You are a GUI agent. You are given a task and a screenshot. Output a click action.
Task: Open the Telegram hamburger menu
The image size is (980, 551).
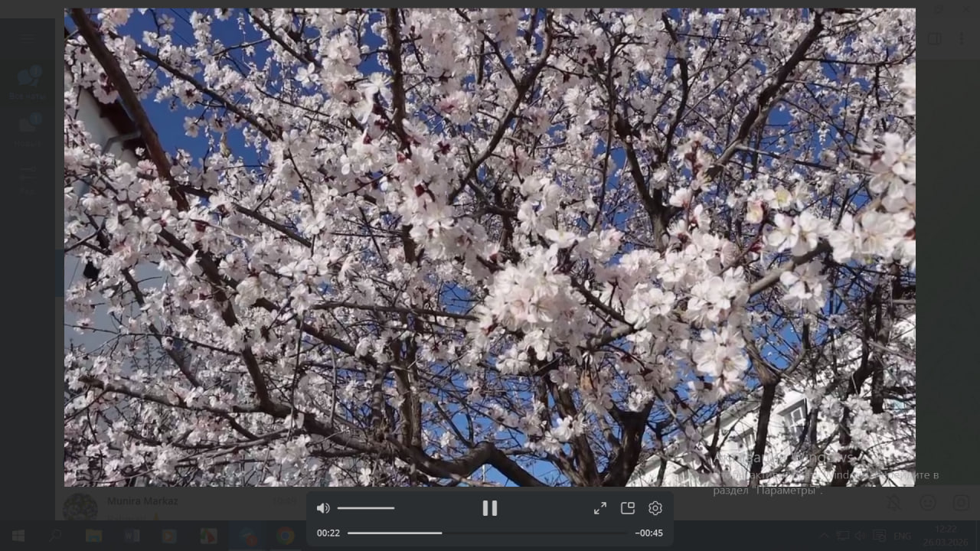tap(28, 38)
